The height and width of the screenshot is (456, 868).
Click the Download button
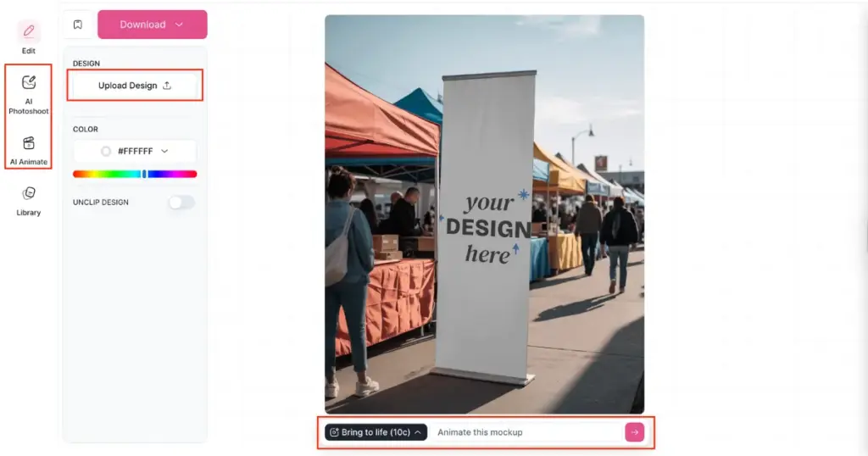(x=153, y=25)
